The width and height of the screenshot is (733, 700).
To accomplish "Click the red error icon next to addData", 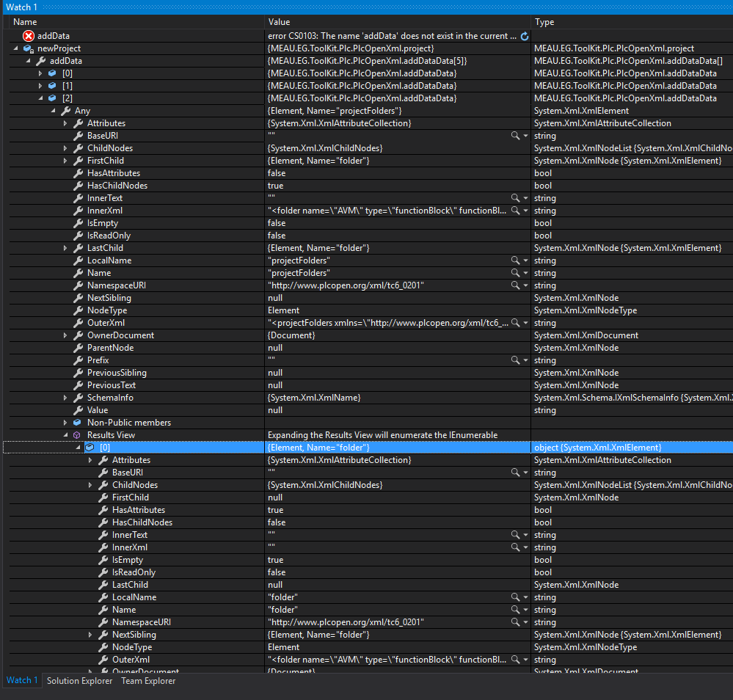I will [x=28, y=35].
